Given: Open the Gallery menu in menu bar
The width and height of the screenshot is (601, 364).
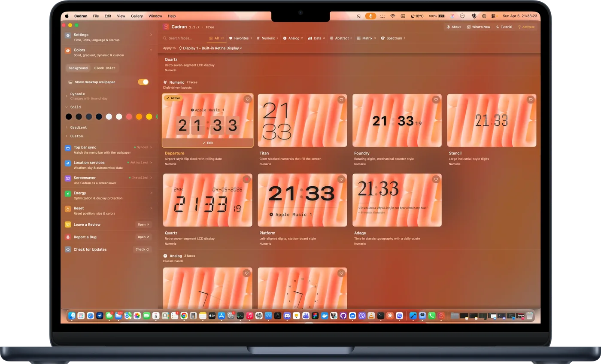Looking at the screenshot, I should 137,16.
